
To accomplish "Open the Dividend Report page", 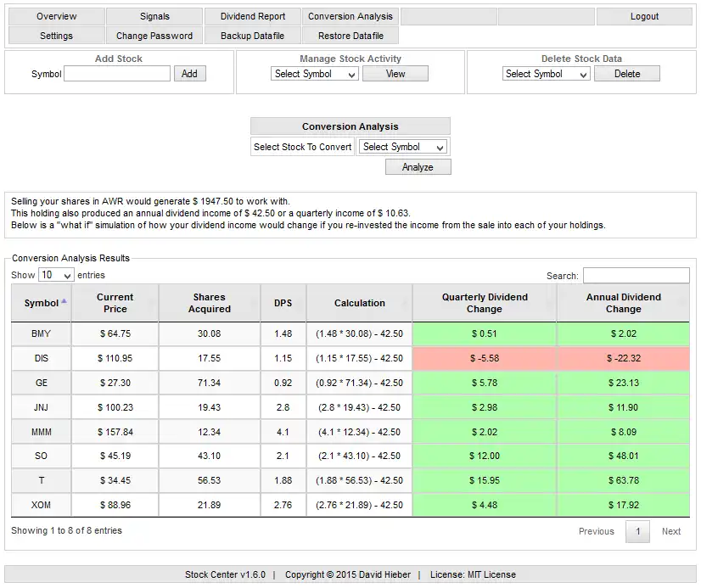I will pos(253,16).
